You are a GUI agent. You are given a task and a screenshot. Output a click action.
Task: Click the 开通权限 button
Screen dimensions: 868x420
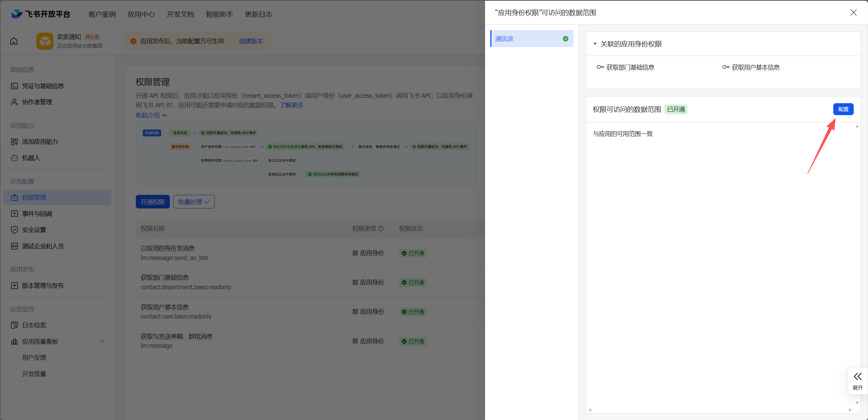(152, 202)
